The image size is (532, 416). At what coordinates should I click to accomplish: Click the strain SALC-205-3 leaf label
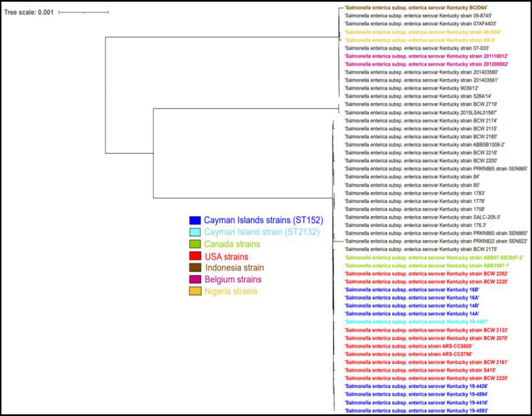pos(423,217)
